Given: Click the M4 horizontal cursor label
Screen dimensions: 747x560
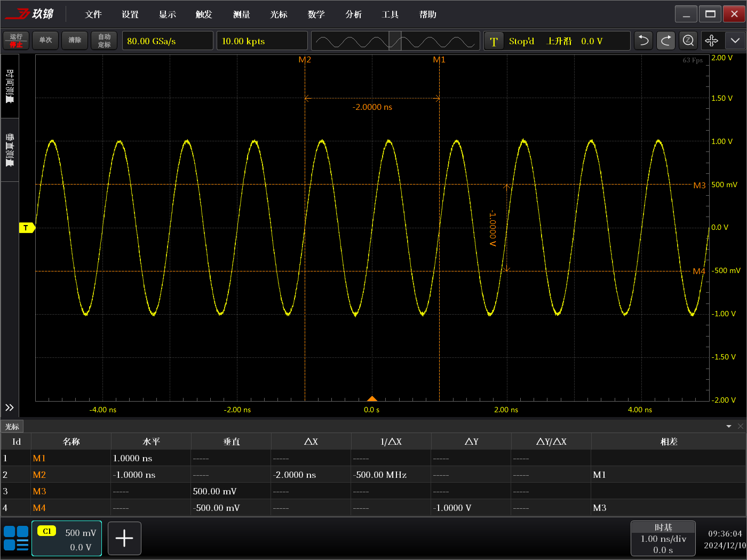Looking at the screenshot, I should tap(699, 271).
